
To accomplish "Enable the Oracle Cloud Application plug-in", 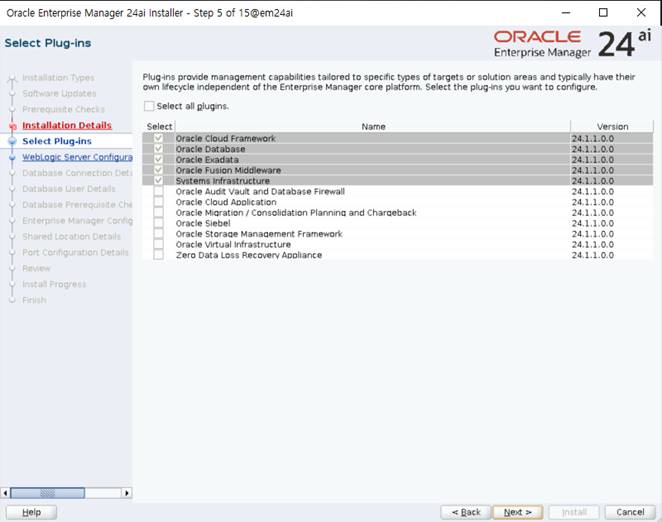I will (158, 202).
